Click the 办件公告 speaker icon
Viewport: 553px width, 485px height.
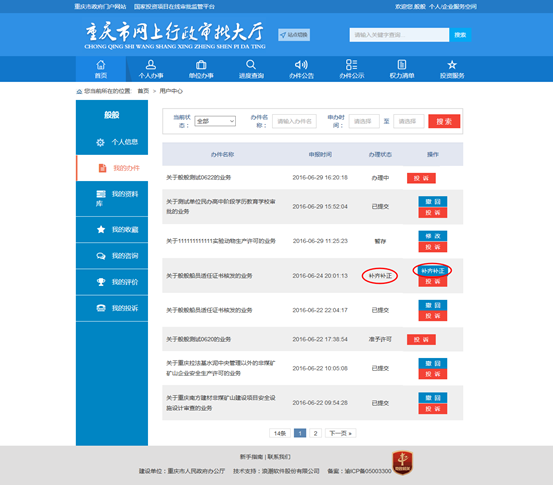(x=302, y=65)
